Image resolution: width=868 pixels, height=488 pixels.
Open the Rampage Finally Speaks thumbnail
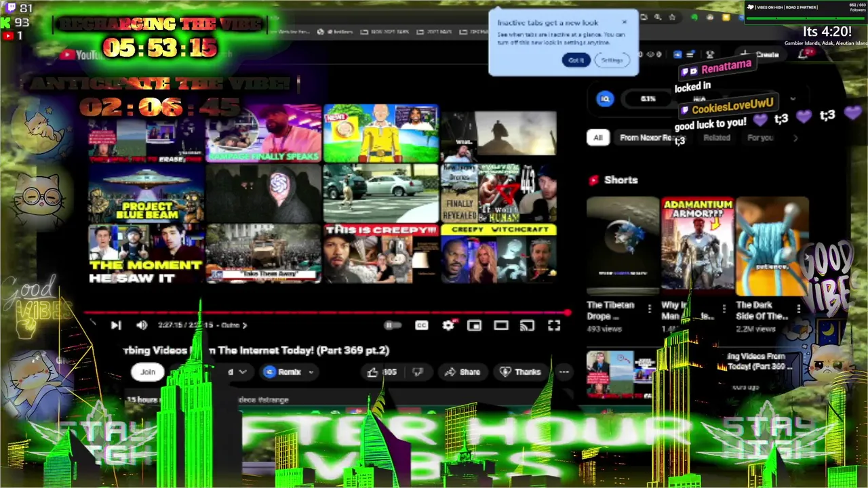click(x=264, y=134)
